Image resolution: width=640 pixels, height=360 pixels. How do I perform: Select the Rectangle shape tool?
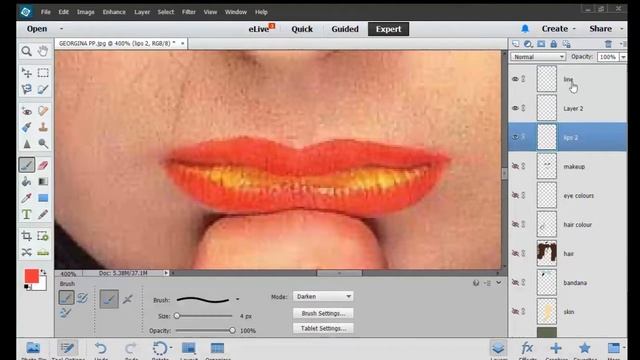coord(43,198)
